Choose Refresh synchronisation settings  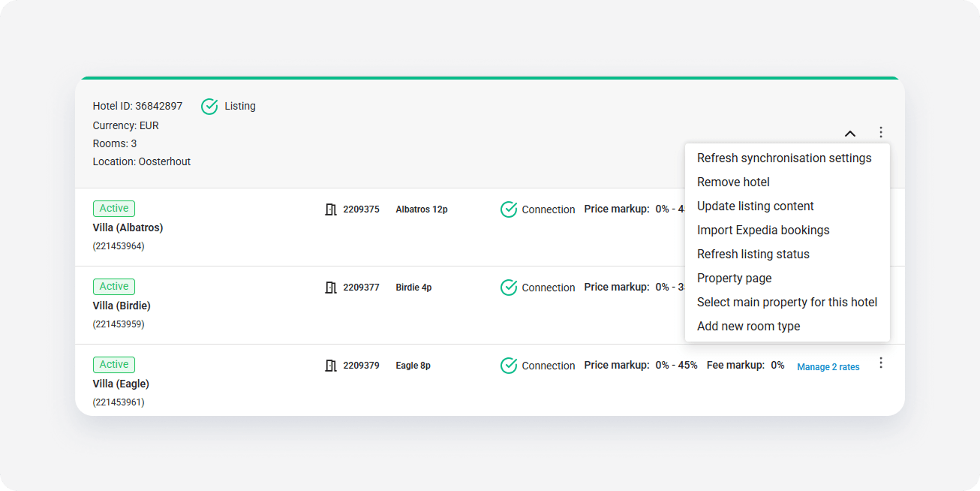tap(787, 158)
